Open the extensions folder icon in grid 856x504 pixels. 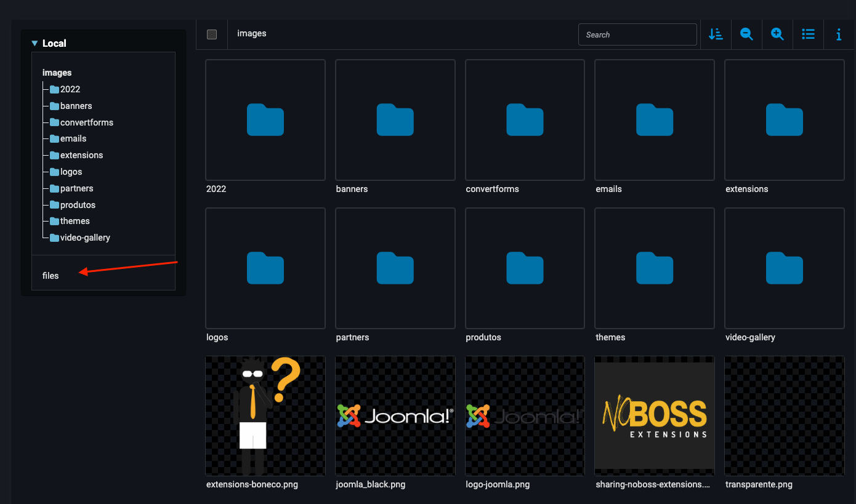click(784, 120)
